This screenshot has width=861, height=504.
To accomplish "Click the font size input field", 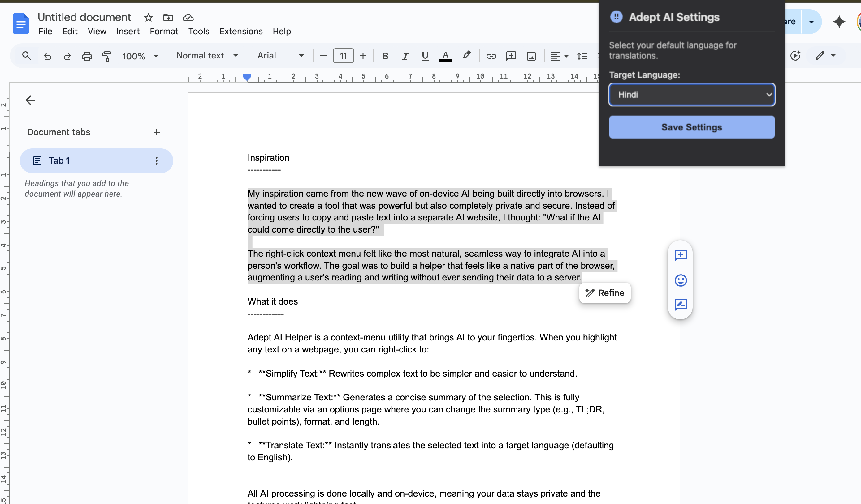I will tap(343, 56).
